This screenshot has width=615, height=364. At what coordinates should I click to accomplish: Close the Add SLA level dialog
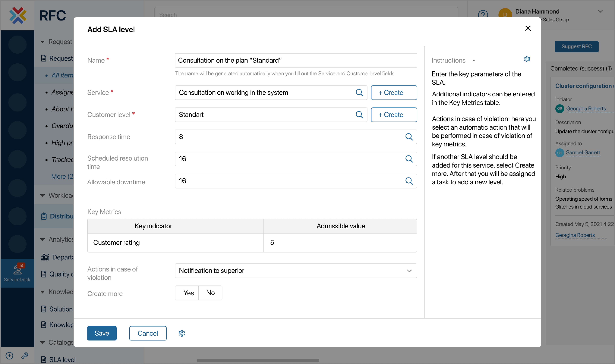(x=528, y=28)
